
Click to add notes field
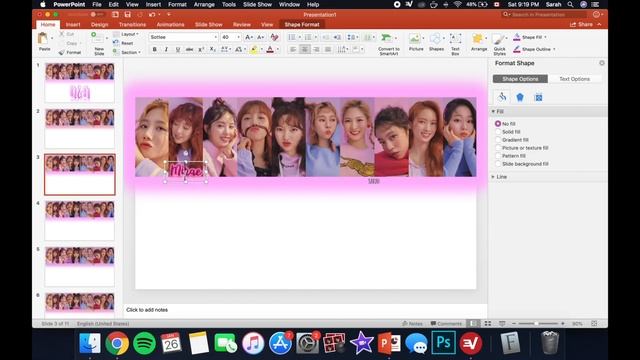[305, 310]
